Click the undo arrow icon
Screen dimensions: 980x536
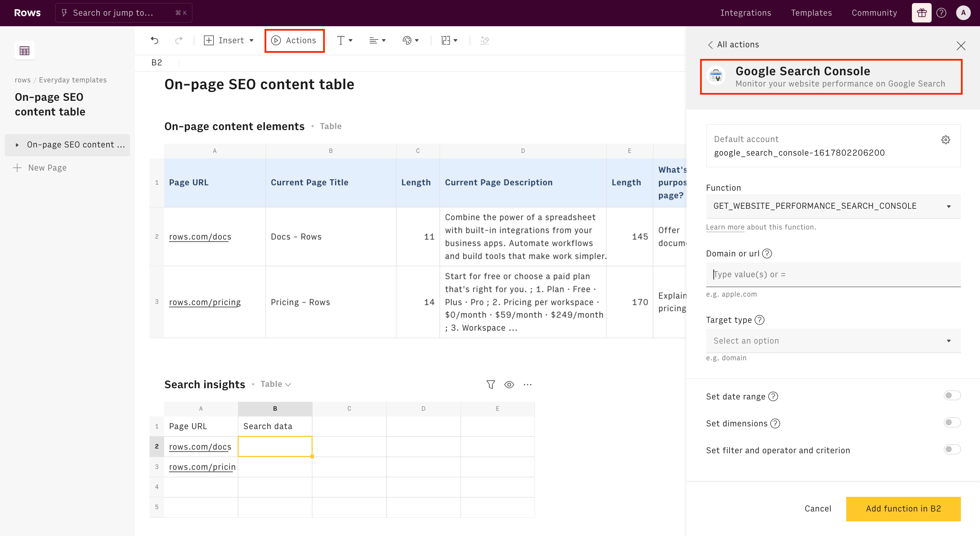point(155,40)
